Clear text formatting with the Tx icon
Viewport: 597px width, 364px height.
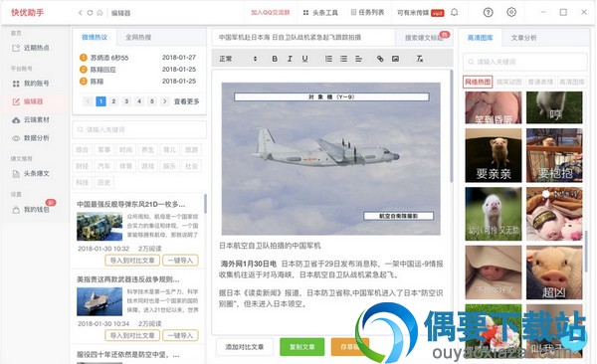[x=419, y=59]
